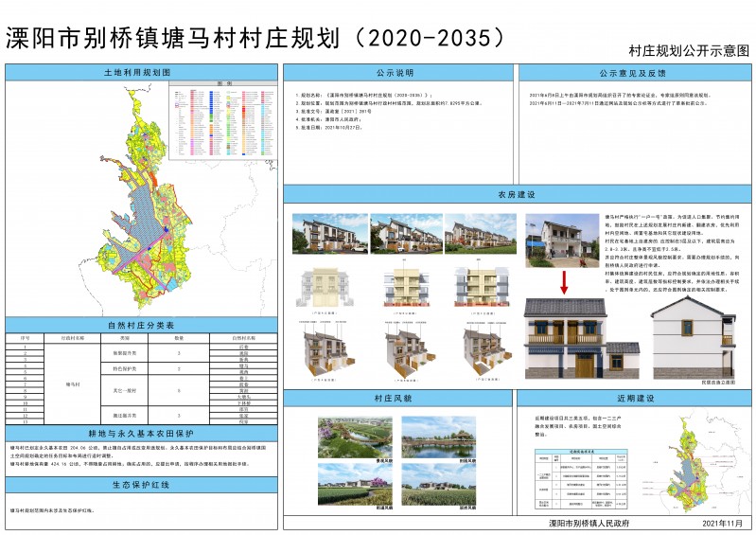Open the renovated front elevation with wooden door
The height and width of the screenshot is (535, 756).
pos(582,338)
